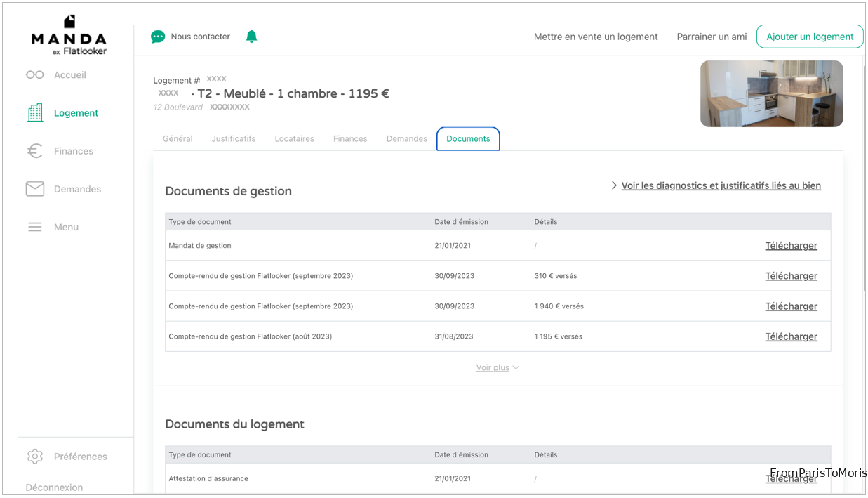Click the kitchen photo thumbnail
Viewport: 868px width, 498px height.
[x=771, y=93]
